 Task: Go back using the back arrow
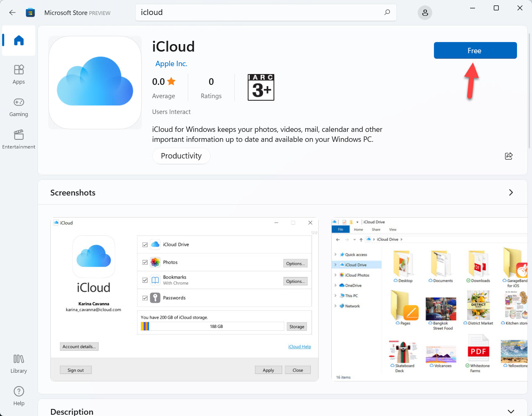tap(12, 13)
